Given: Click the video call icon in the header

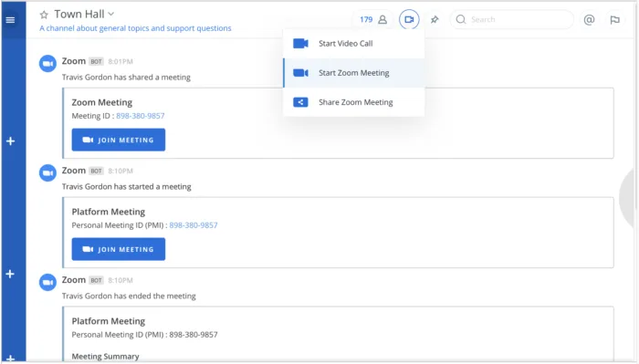Looking at the screenshot, I should pyautogui.click(x=409, y=19).
